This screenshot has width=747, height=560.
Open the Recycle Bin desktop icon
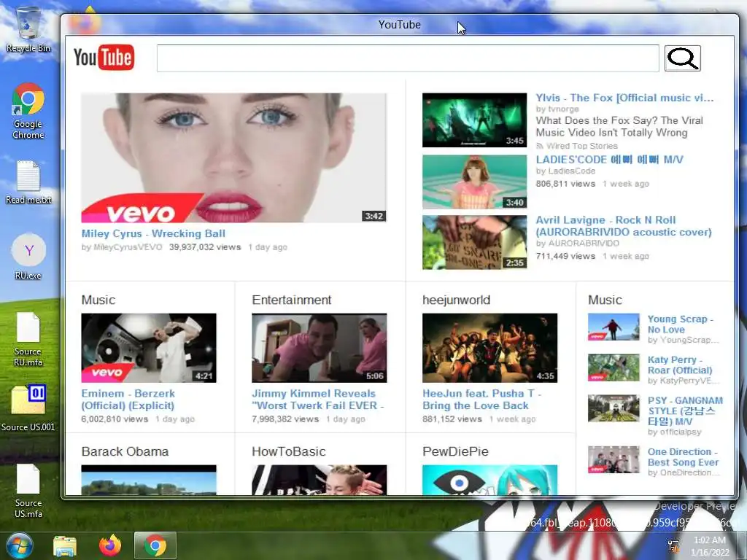point(28,29)
